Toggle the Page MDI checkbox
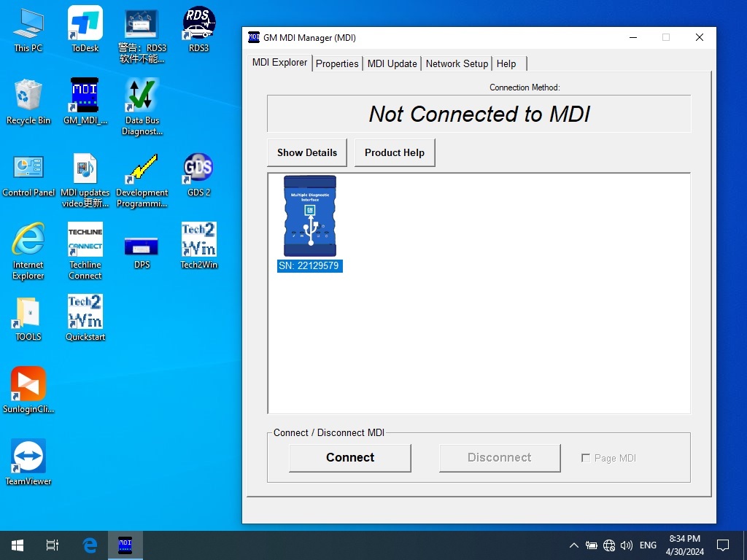 (586, 458)
